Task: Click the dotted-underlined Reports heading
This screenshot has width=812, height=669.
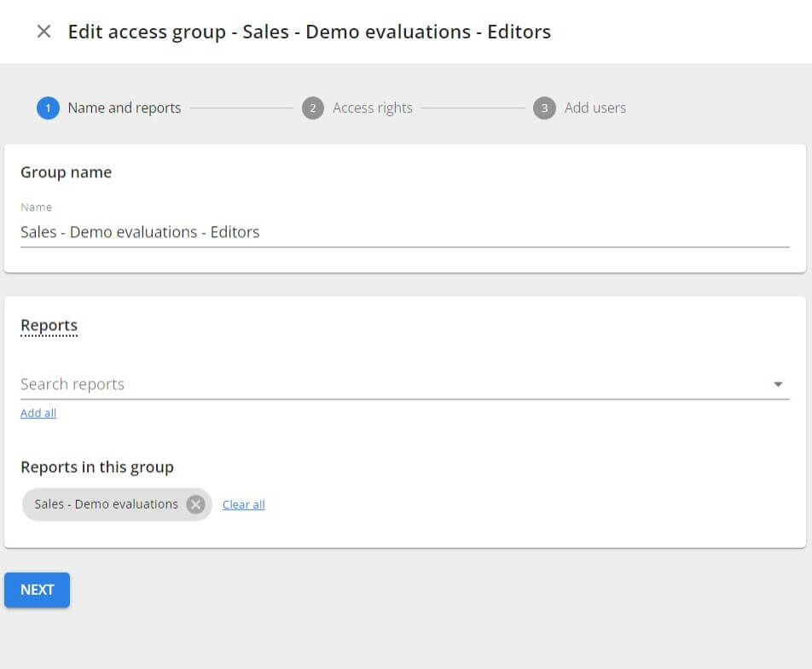Action: click(x=49, y=325)
